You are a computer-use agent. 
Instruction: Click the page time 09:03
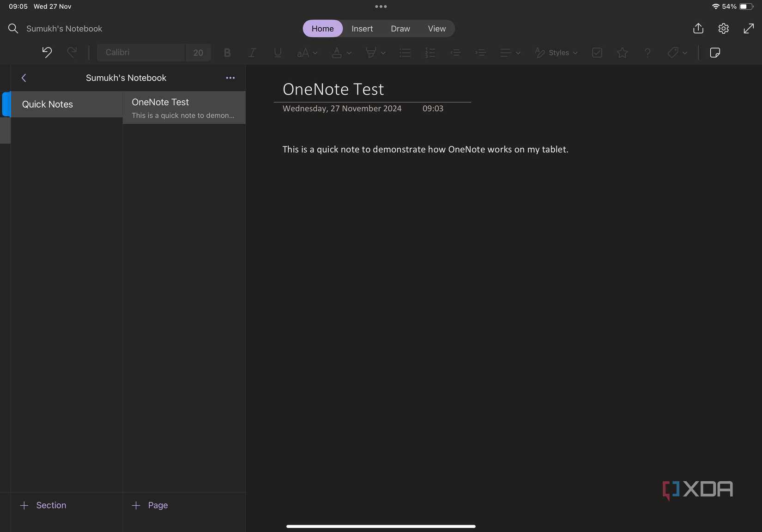click(x=433, y=109)
